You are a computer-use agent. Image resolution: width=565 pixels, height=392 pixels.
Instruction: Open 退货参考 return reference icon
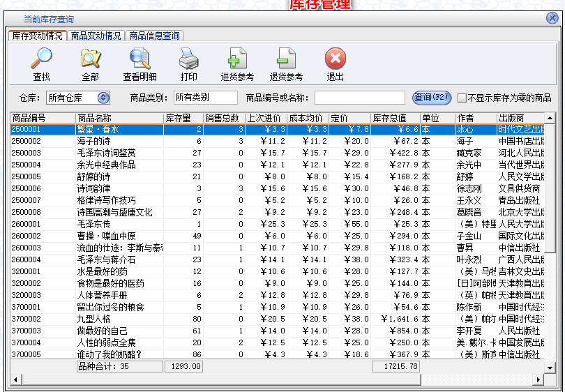click(x=286, y=59)
